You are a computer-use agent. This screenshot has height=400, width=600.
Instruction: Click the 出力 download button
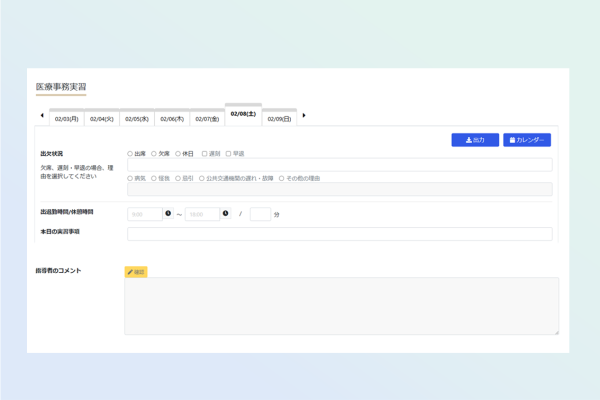pos(475,140)
